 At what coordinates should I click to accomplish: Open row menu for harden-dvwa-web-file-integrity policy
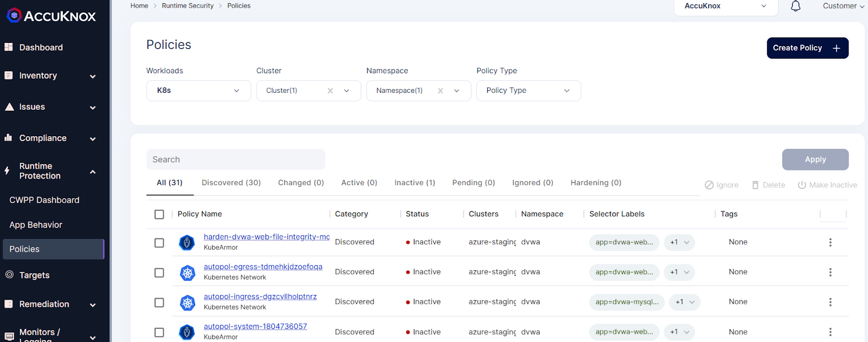pyautogui.click(x=830, y=242)
